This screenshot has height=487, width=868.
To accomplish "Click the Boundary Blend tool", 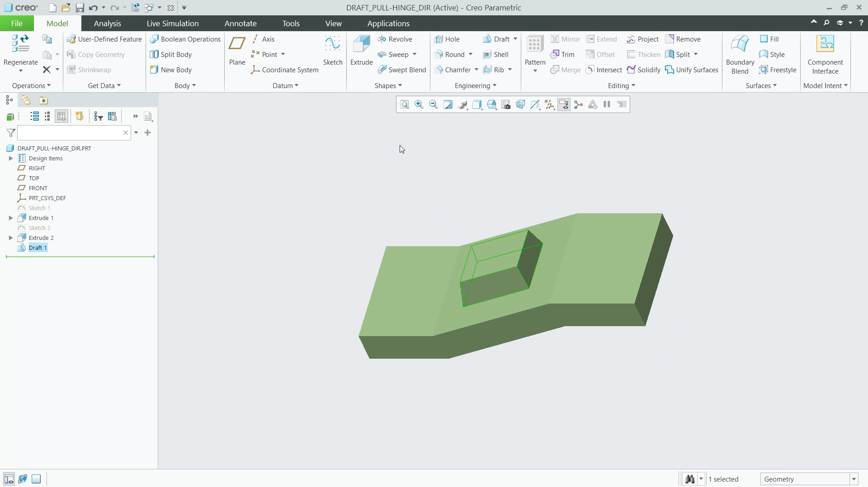I will pos(740,55).
